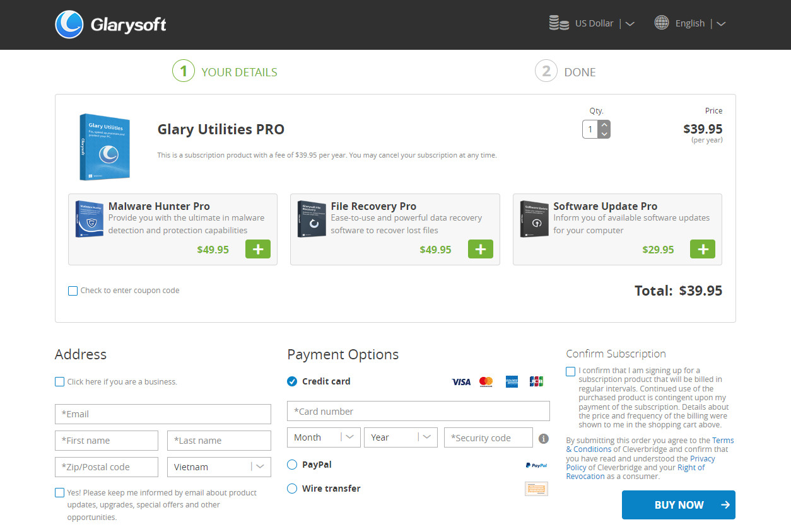Click the Mastercard logo
The image size is (791, 532).
pos(486,381)
